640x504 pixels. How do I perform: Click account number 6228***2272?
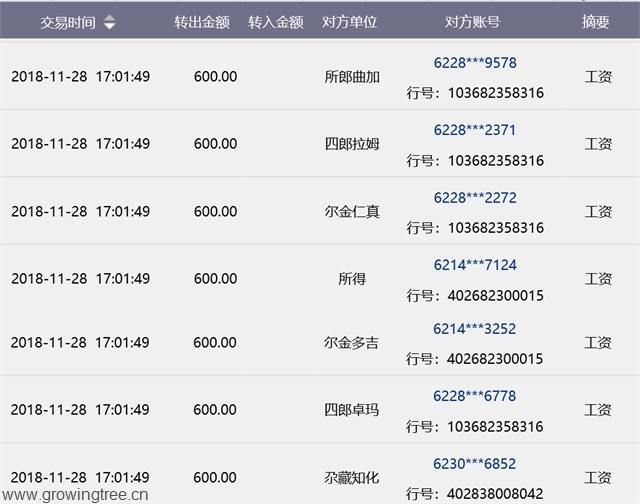click(474, 198)
